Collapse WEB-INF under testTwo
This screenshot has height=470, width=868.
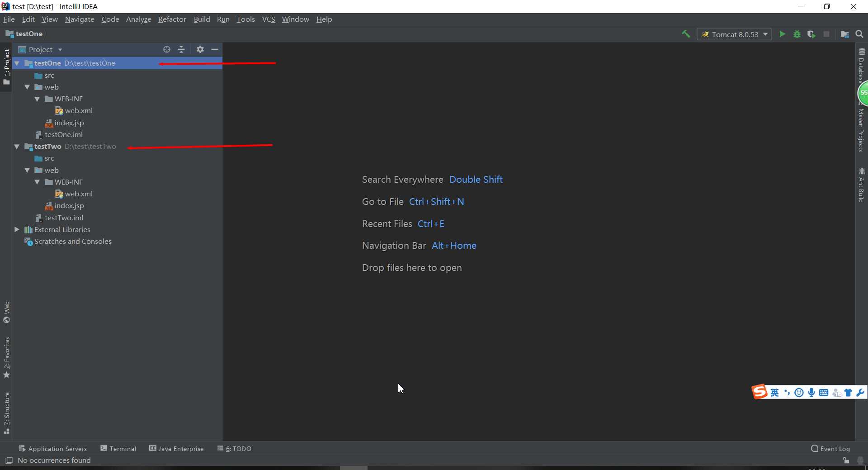click(38, 182)
